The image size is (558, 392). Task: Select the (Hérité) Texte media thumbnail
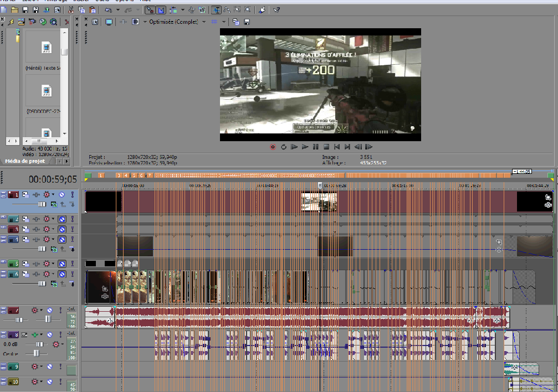(x=47, y=48)
